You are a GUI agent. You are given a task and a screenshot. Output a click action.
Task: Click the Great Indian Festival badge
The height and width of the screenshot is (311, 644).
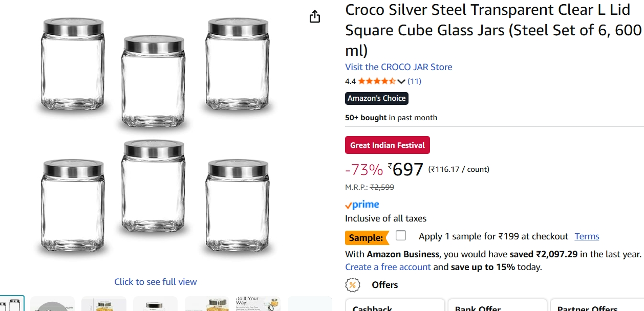coord(388,145)
